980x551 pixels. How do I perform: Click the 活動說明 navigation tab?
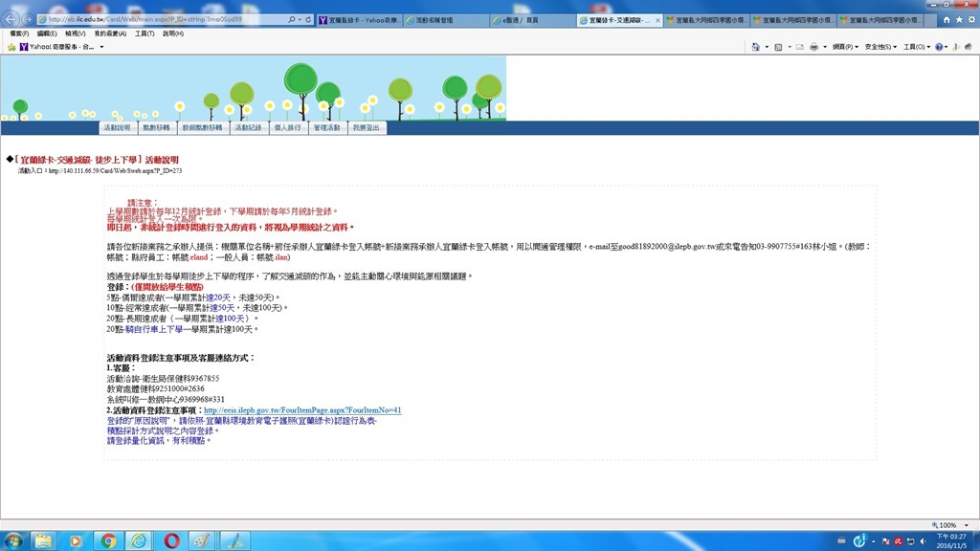click(x=117, y=127)
